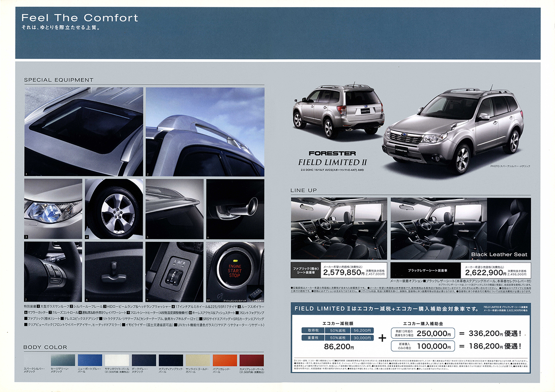Click the 2,622,900 yen price
Image resolution: width=555 pixels, height=392 pixels.
[486, 273]
